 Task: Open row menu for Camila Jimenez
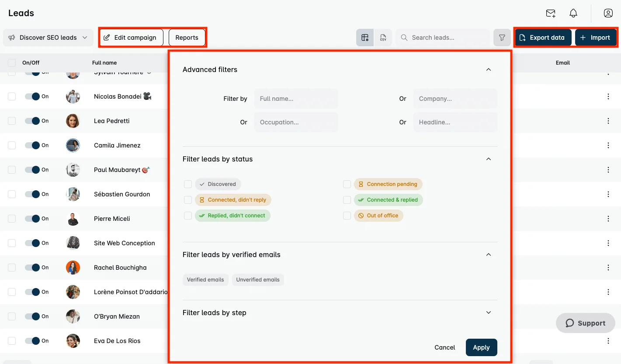[608, 145]
